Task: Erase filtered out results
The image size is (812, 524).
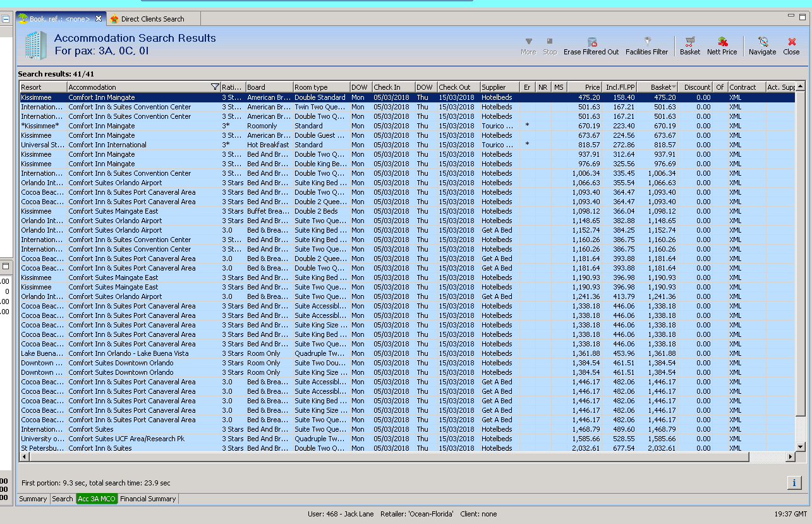Action: tap(591, 46)
